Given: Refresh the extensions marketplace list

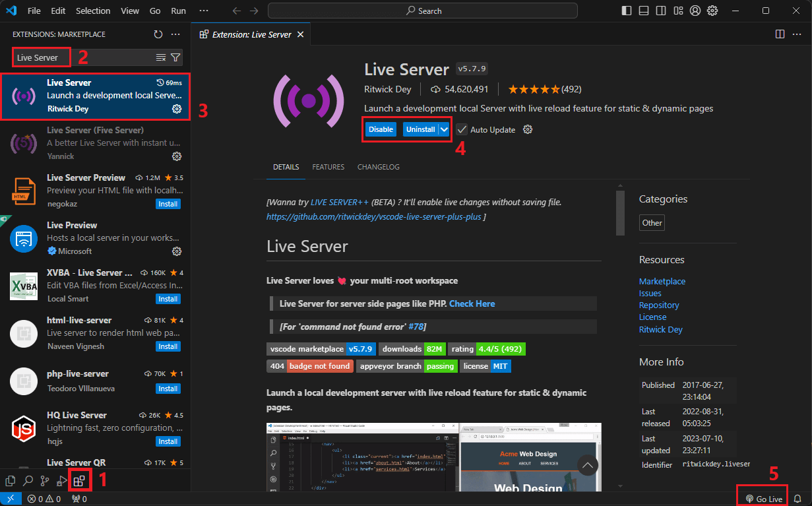Looking at the screenshot, I should (x=158, y=34).
